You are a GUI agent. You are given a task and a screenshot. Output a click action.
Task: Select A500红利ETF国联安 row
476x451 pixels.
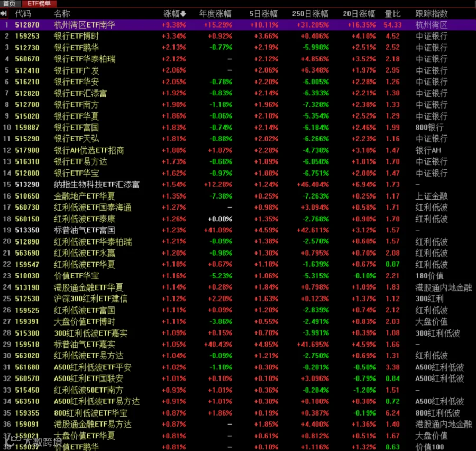pos(238,378)
